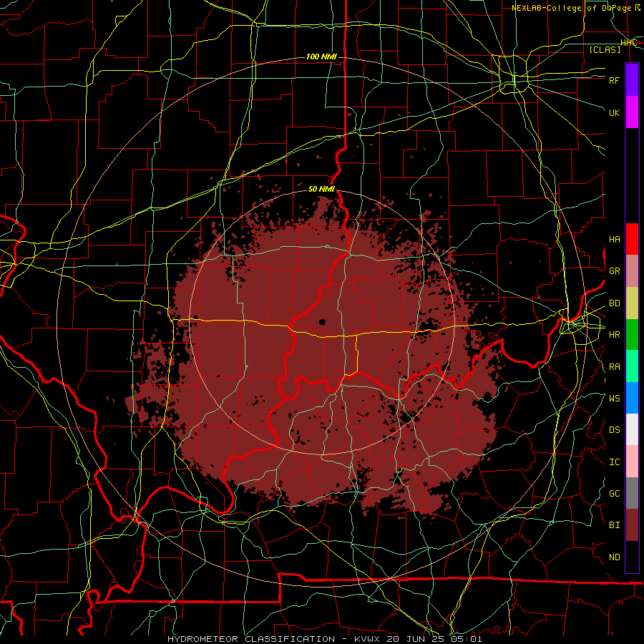Click the purple RF legend color swatch
Viewport: 644px width, 644px height.
point(632,80)
